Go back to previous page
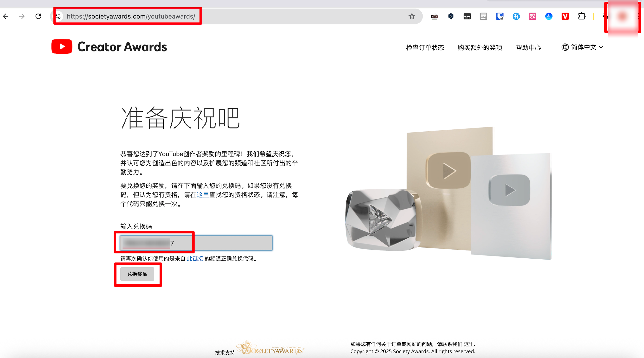 (6, 16)
